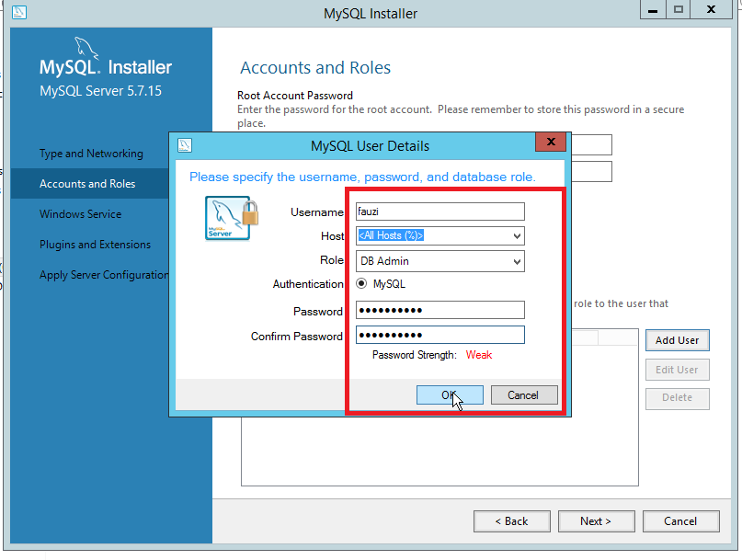742x560 pixels.
Task: Cancel the installer with bottom Cancel button
Action: 681,521
